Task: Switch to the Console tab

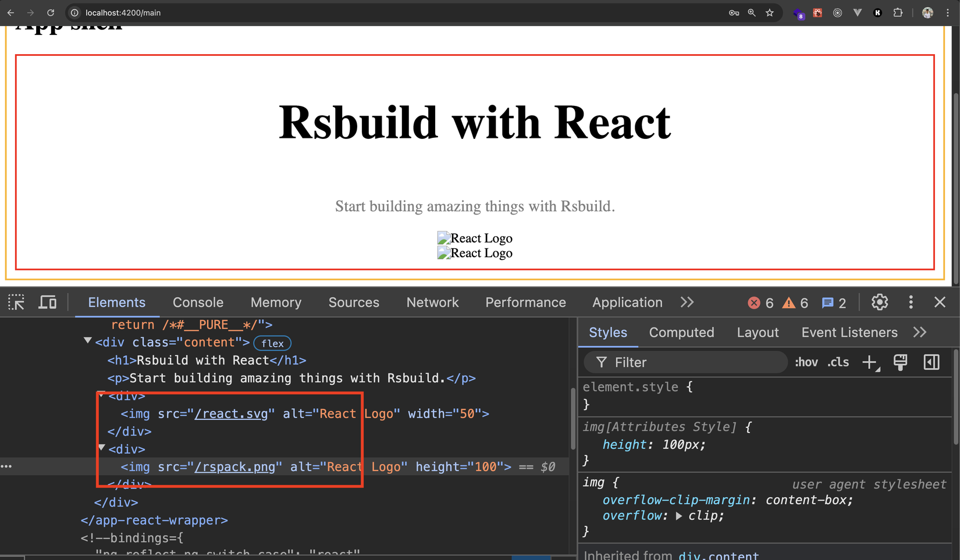Action: coord(198,302)
